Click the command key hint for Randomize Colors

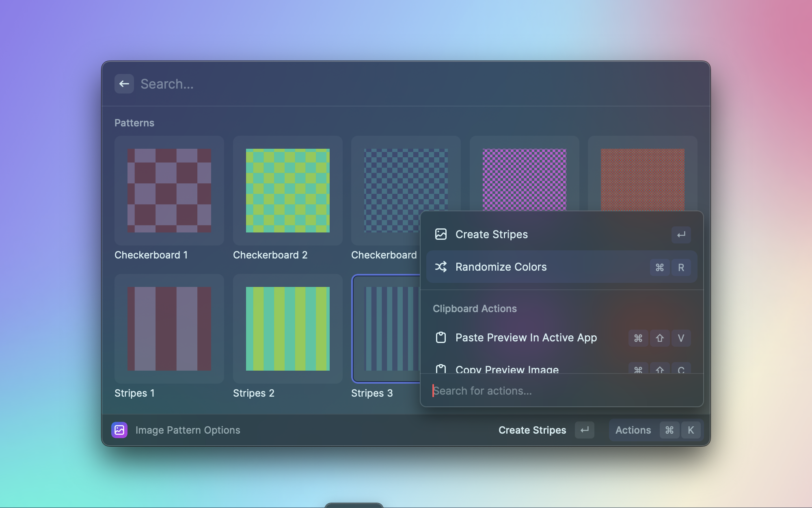click(660, 267)
